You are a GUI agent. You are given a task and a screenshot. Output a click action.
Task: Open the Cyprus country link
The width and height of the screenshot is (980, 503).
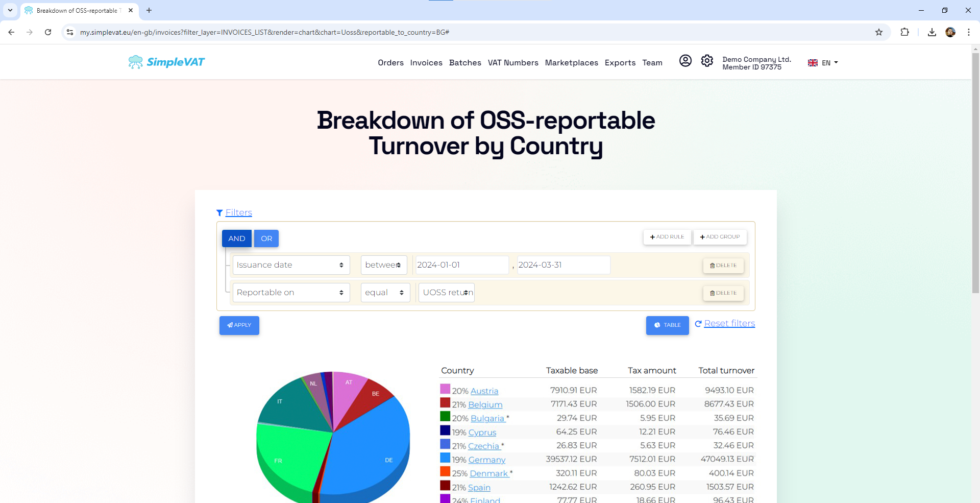[482, 432]
